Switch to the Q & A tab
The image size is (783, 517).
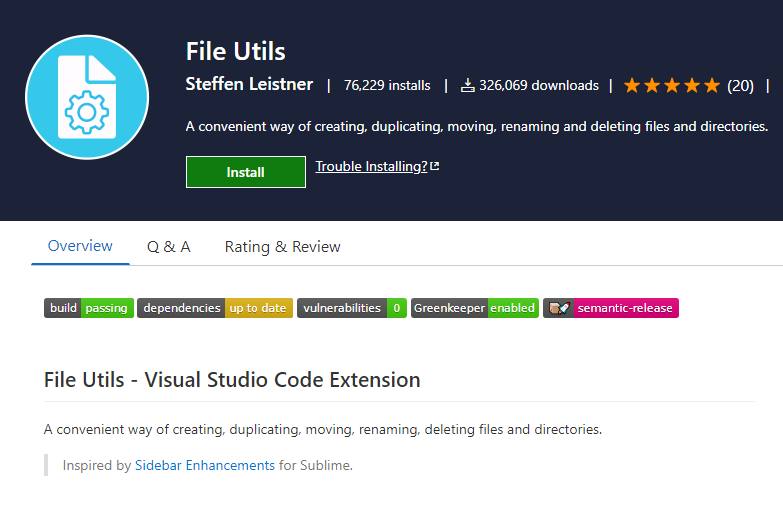coord(169,247)
